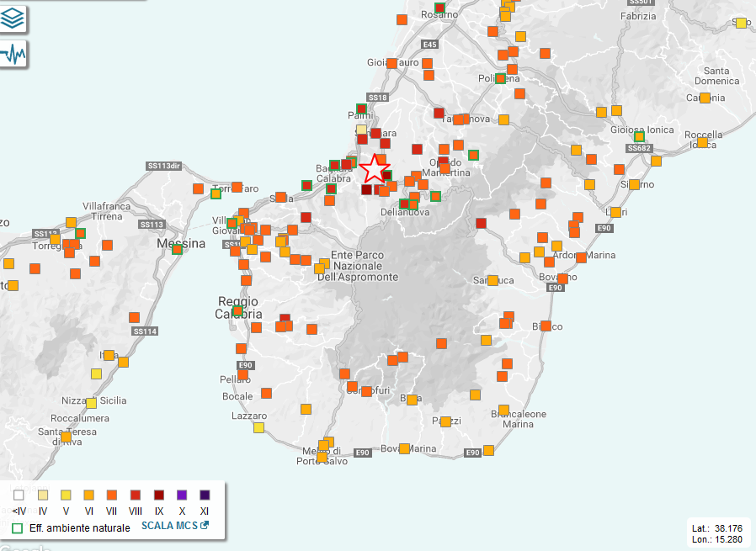Viewport: 756px width, 551px height.
Task: Click the Messina city label
Action: coord(181,244)
